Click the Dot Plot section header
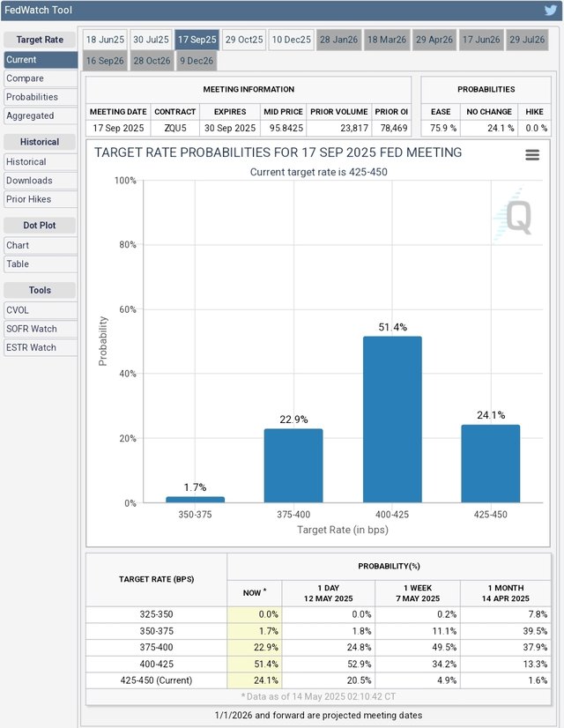This screenshot has width=564, height=728. (40, 225)
